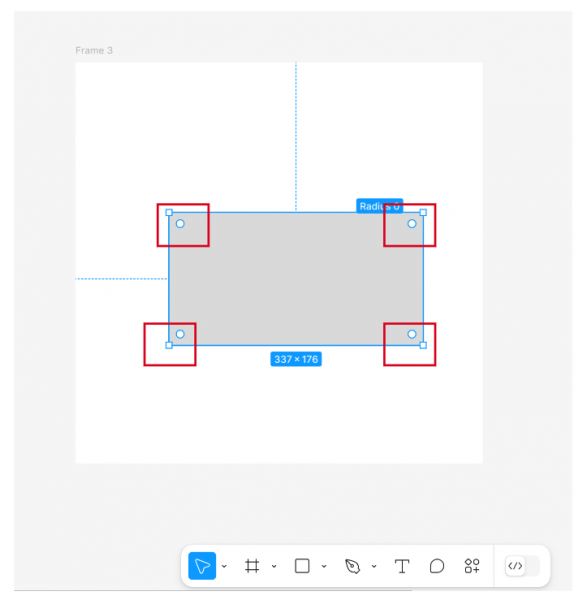Select the Text tool
The height and width of the screenshot is (600, 587).
(402, 566)
